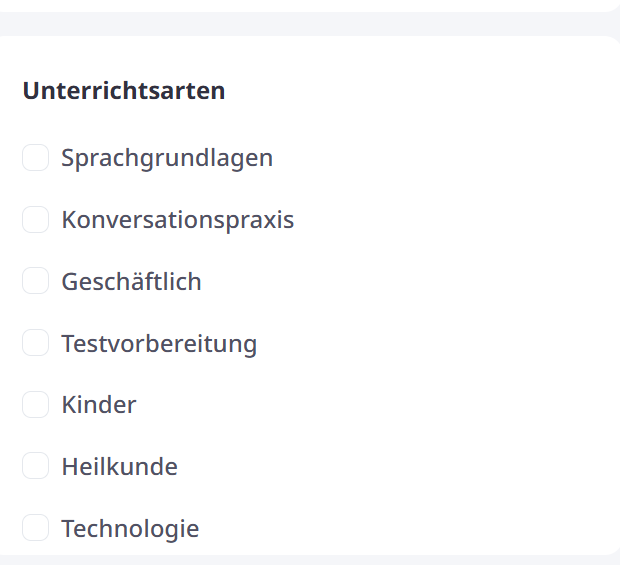Enable the Konversationspraxis checkbox
The width and height of the screenshot is (620, 565).
coord(35,220)
